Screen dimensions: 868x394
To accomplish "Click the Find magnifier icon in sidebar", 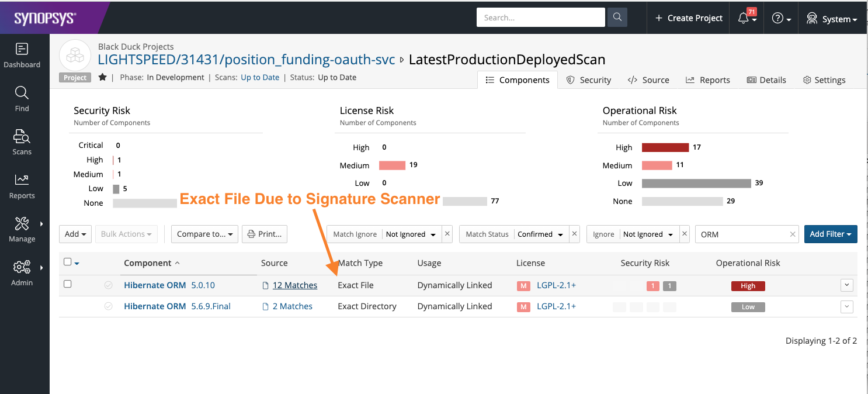I will [22, 93].
